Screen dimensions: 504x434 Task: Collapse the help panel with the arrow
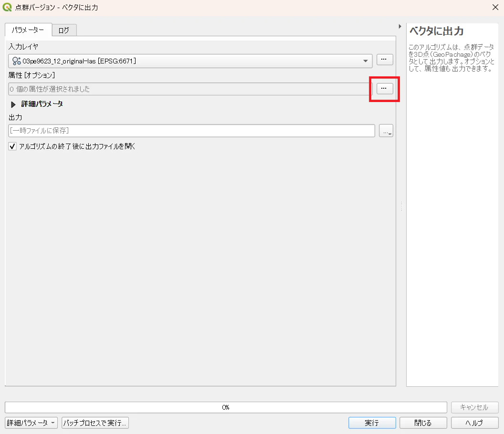(x=400, y=26)
